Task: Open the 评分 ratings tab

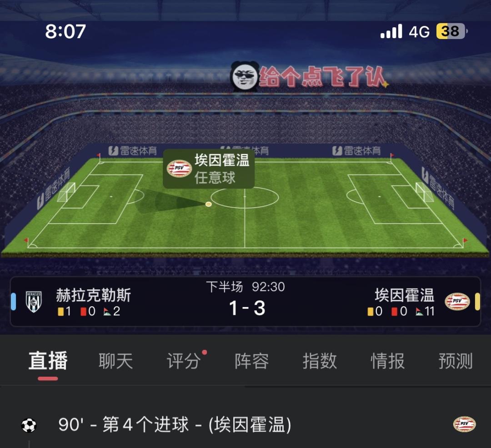Action: [184, 361]
